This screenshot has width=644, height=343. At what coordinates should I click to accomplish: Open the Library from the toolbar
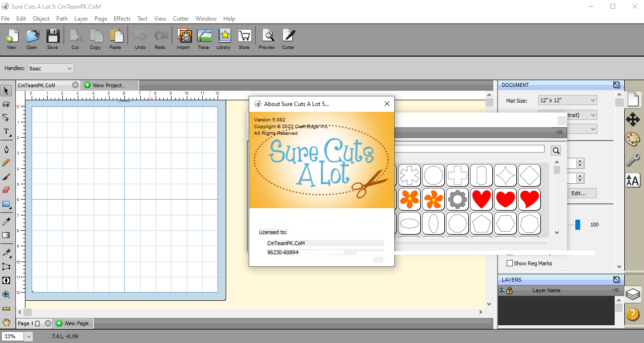tap(224, 39)
